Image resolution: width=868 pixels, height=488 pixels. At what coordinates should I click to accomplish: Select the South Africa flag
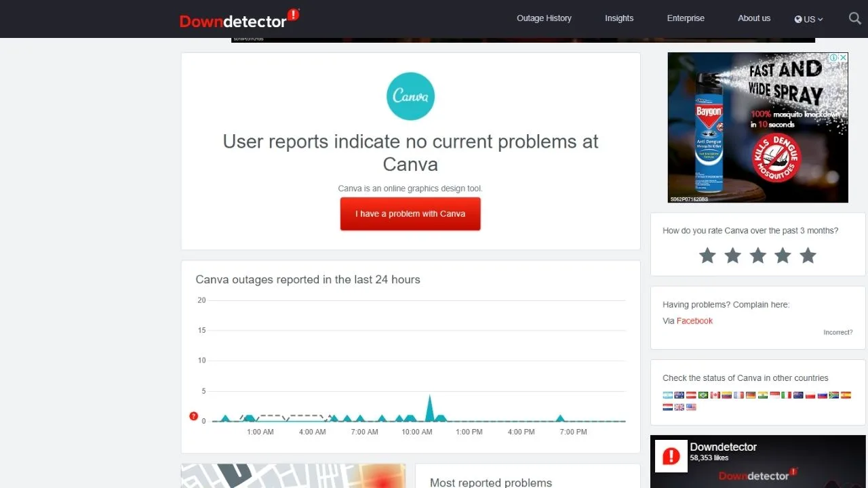coord(834,395)
